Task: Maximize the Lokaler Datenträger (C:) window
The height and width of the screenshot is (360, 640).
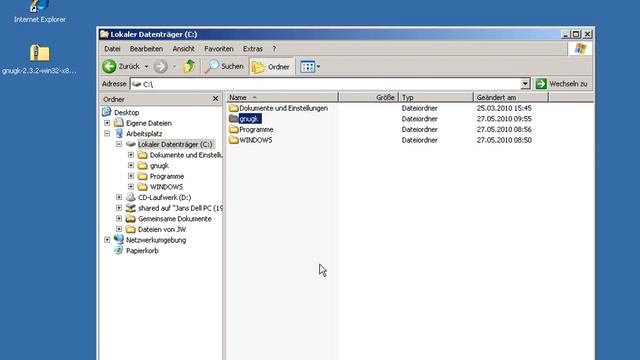Action: [576, 35]
